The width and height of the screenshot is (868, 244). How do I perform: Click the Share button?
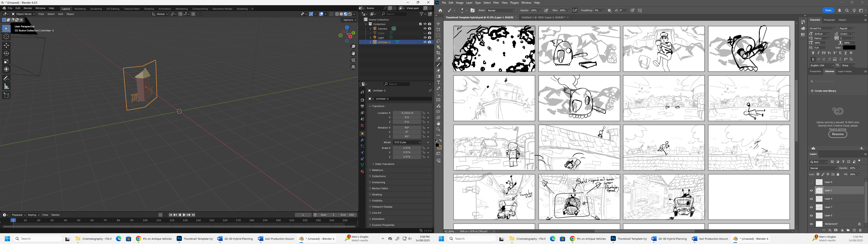pyautogui.click(x=828, y=10)
